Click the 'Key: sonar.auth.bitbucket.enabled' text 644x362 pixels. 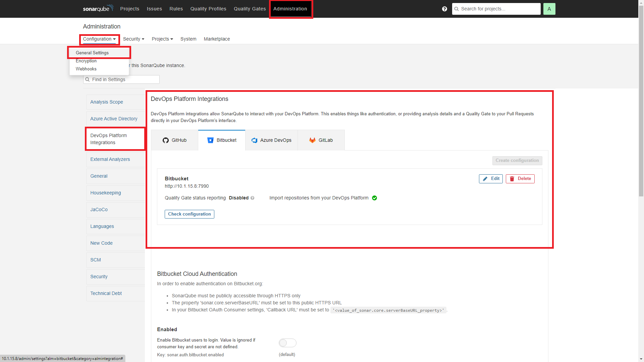click(x=191, y=355)
